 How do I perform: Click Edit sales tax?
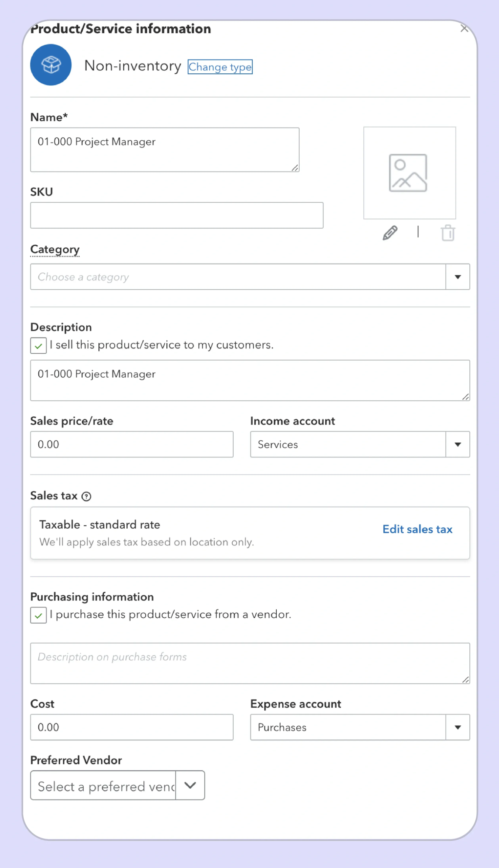(417, 529)
